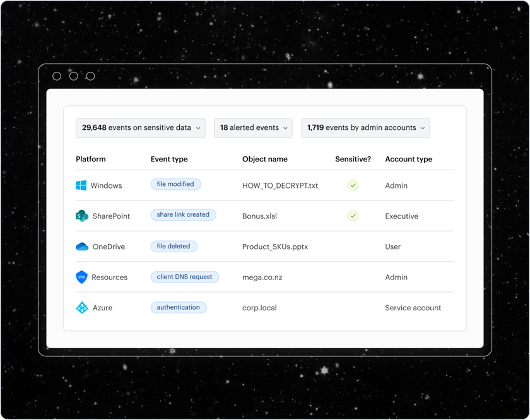Image resolution: width=530 pixels, height=420 pixels.
Task: Click the client DNS request pill
Action: coord(184,277)
